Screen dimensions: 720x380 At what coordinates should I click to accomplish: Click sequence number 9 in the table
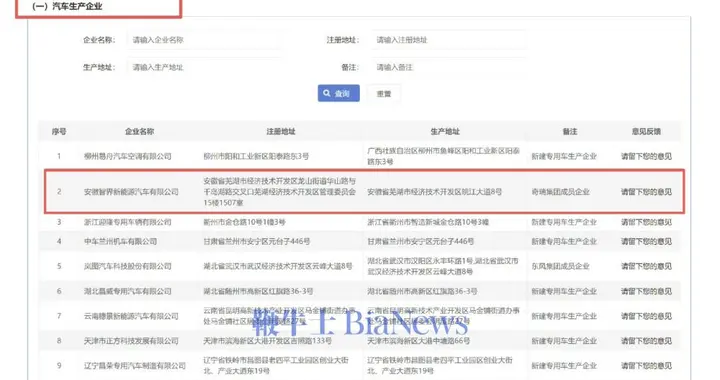(59, 366)
